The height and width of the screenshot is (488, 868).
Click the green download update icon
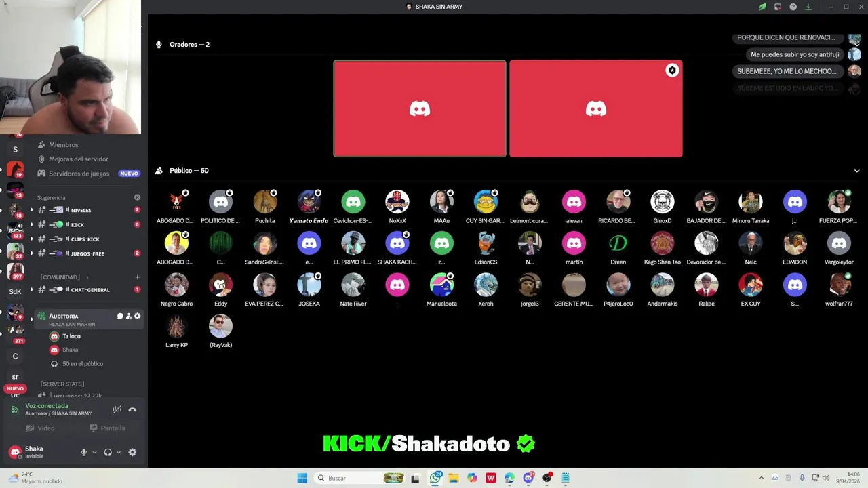[808, 7]
